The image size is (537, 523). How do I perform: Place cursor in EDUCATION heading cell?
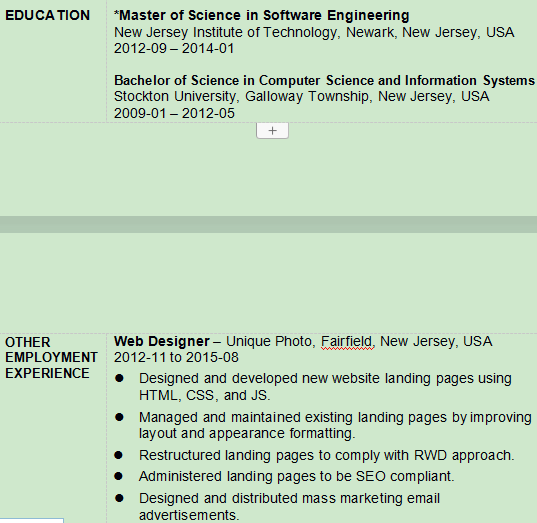[x=48, y=15]
